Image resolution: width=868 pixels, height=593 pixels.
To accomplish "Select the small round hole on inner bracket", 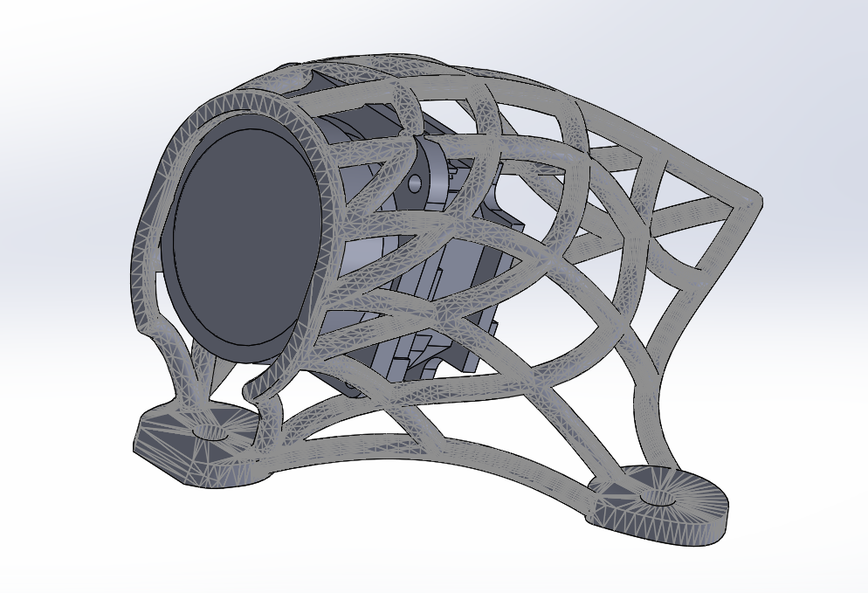I will (x=414, y=183).
